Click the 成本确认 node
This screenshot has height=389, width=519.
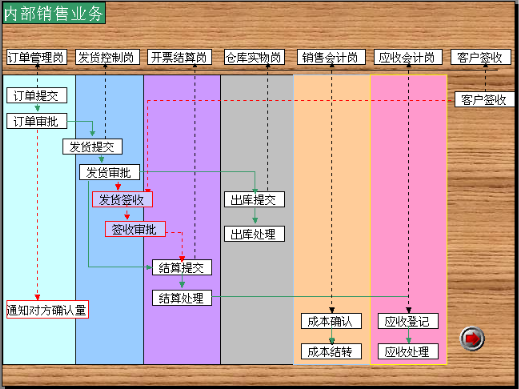tap(331, 321)
